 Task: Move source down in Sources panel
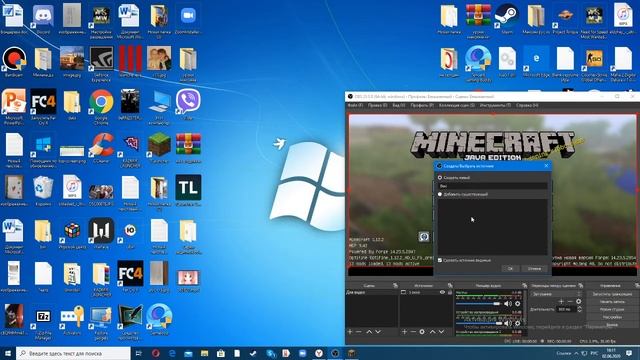click(x=441, y=332)
